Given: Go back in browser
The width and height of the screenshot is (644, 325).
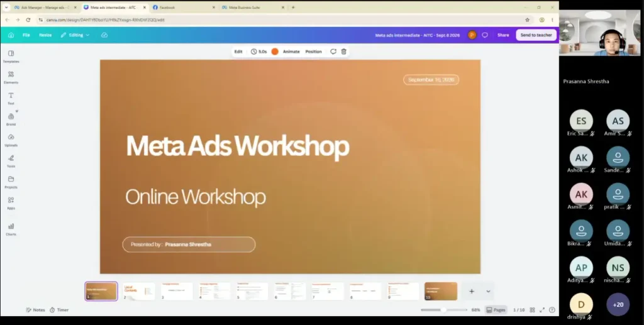Looking at the screenshot, I should click(x=7, y=19).
